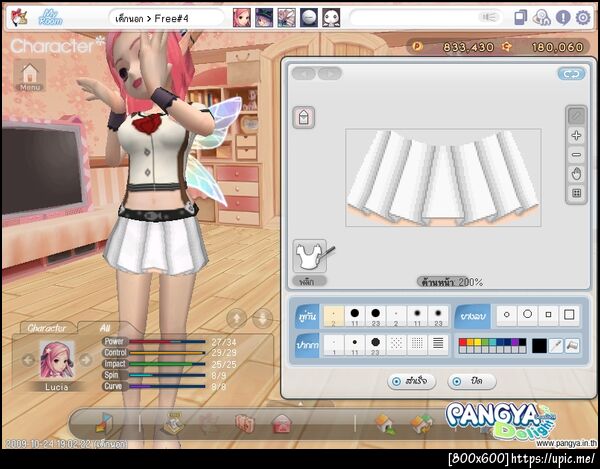Select first solid brush size 11

coord(355,316)
